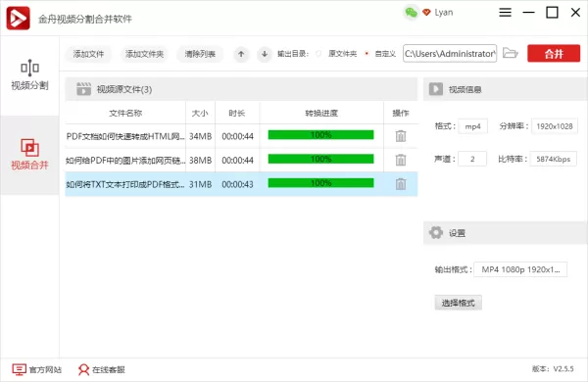Click the 选择格式 button

coord(458,303)
